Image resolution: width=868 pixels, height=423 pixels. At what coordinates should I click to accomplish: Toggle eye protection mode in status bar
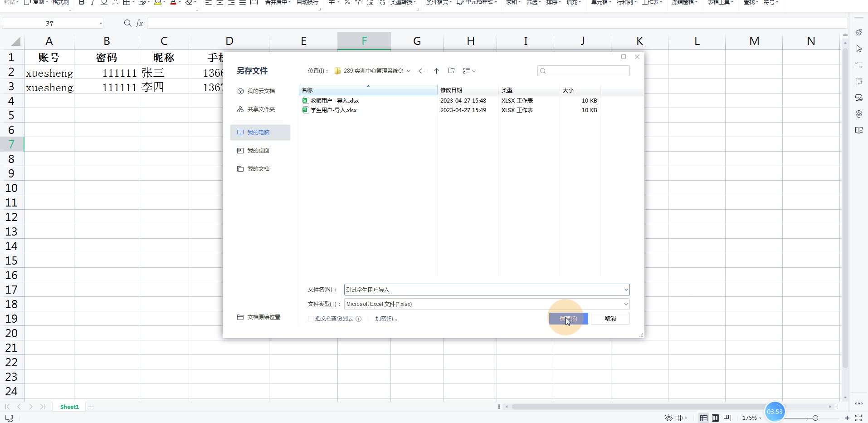[668, 418]
